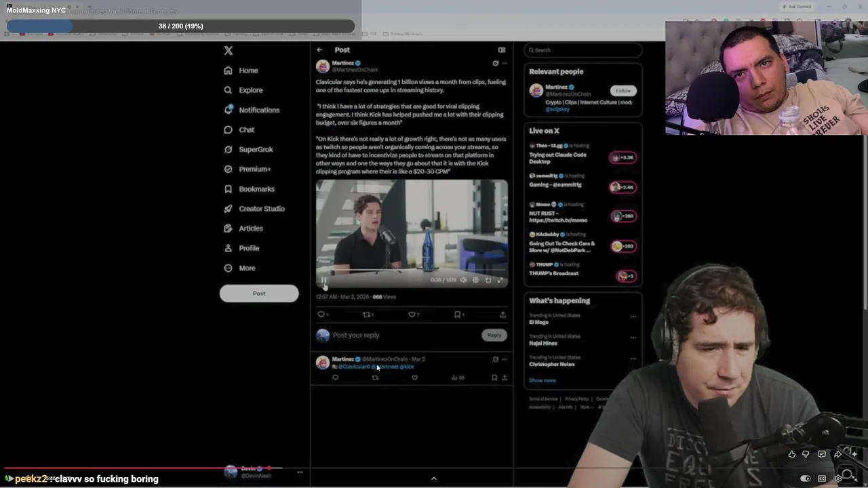The height and width of the screenshot is (488, 868).
Task: Expand the More menu in X sidebar
Action: click(x=239, y=268)
